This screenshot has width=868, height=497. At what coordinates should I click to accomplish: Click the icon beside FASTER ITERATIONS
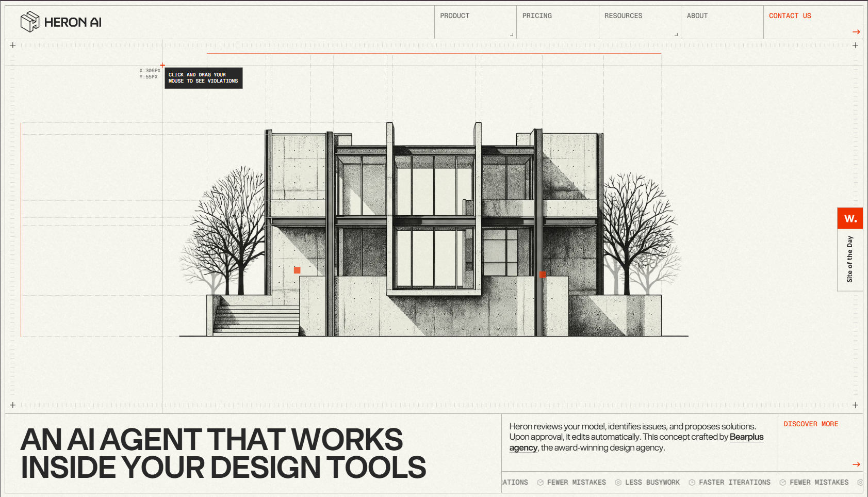pos(692,483)
